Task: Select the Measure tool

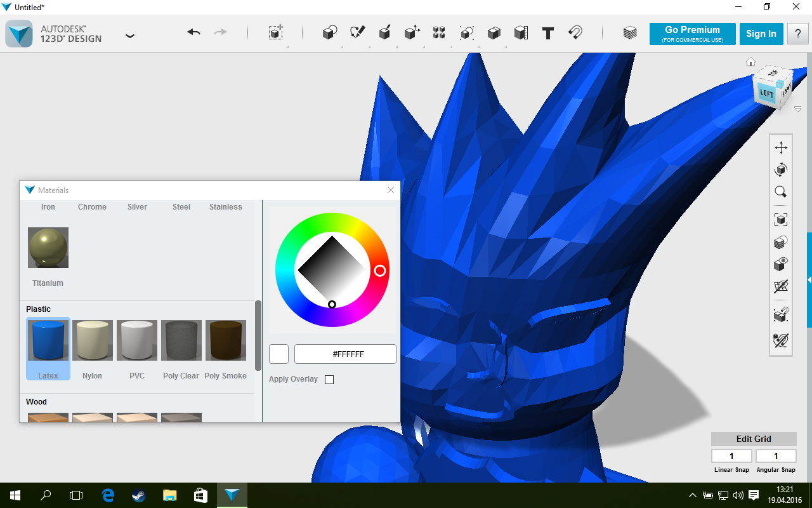Action: click(x=521, y=33)
